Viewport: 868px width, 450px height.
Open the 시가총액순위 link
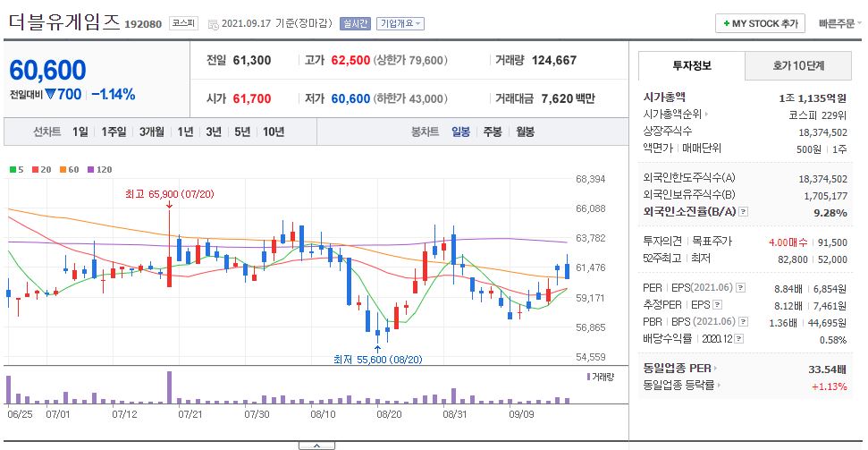coord(672,115)
